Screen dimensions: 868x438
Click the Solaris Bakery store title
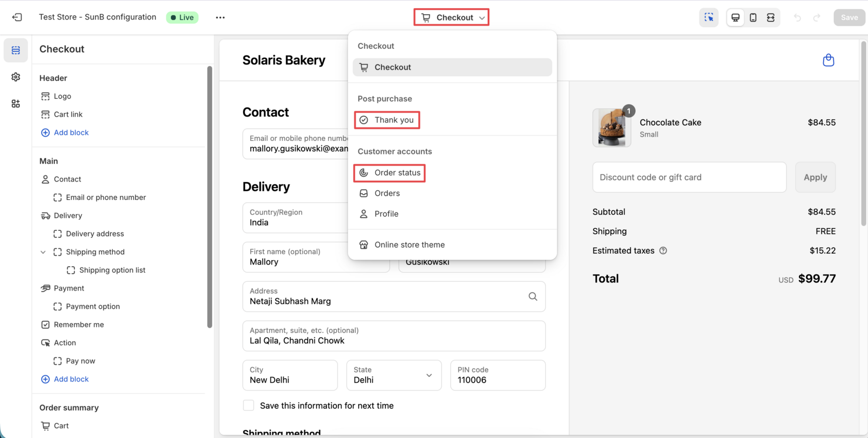284,60
